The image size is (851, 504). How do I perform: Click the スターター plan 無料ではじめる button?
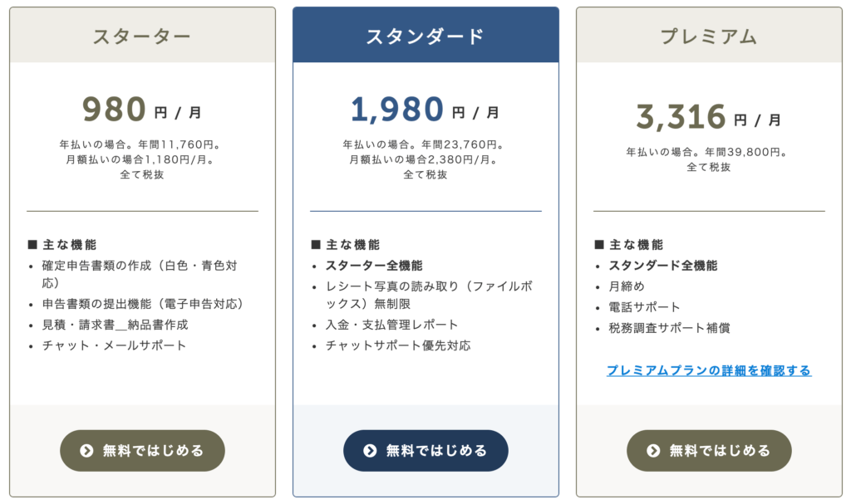[x=142, y=450]
